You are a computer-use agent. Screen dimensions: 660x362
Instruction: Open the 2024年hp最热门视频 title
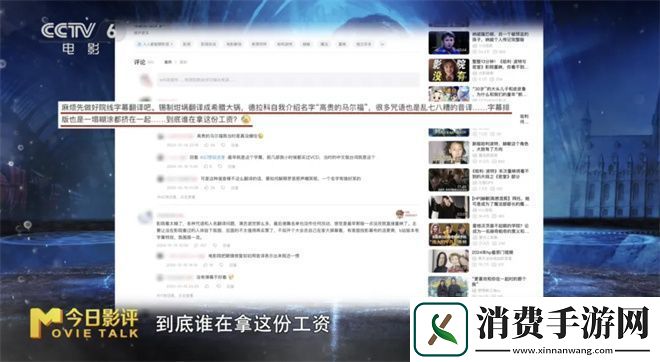[492, 252]
